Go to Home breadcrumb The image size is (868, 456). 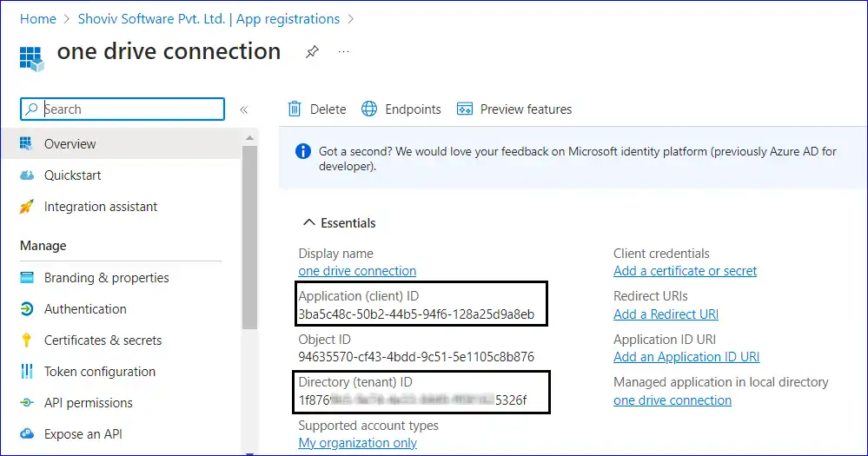37,18
